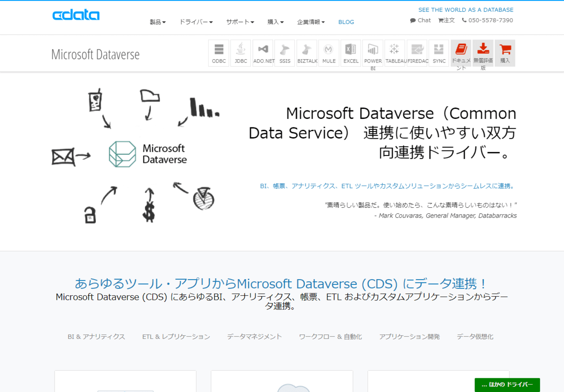Choose the Tableau connector icon
Image resolution: width=564 pixels, height=392 pixels.
(x=395, y=53)
